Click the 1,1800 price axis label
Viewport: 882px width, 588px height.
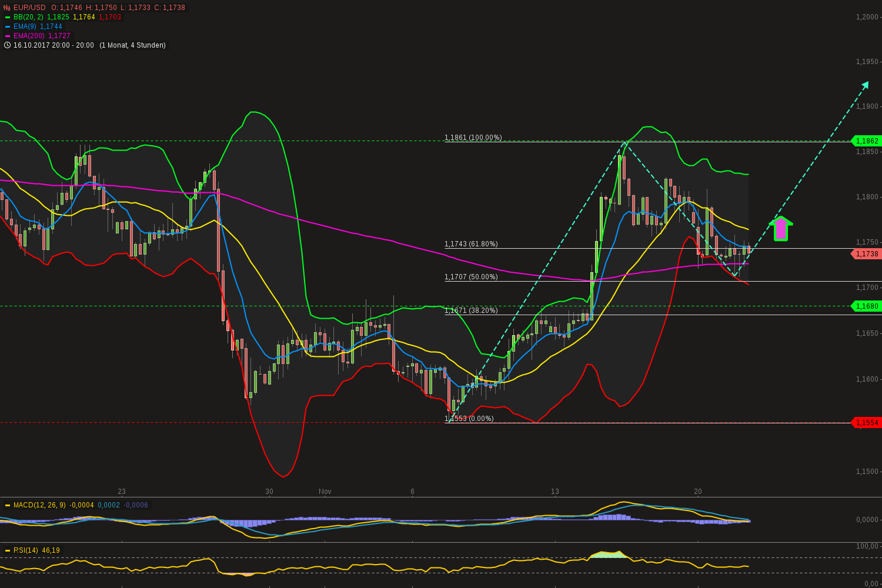(x=867, y=197)
